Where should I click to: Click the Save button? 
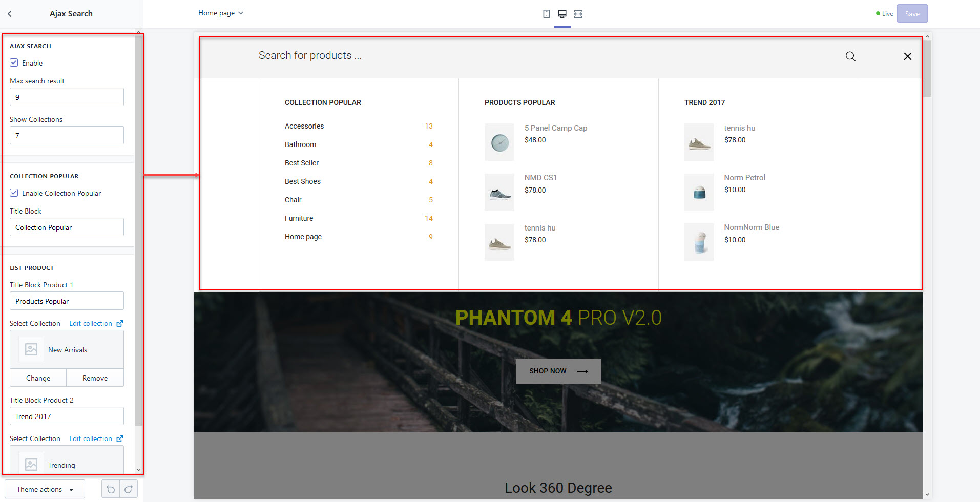click(912, 14)
